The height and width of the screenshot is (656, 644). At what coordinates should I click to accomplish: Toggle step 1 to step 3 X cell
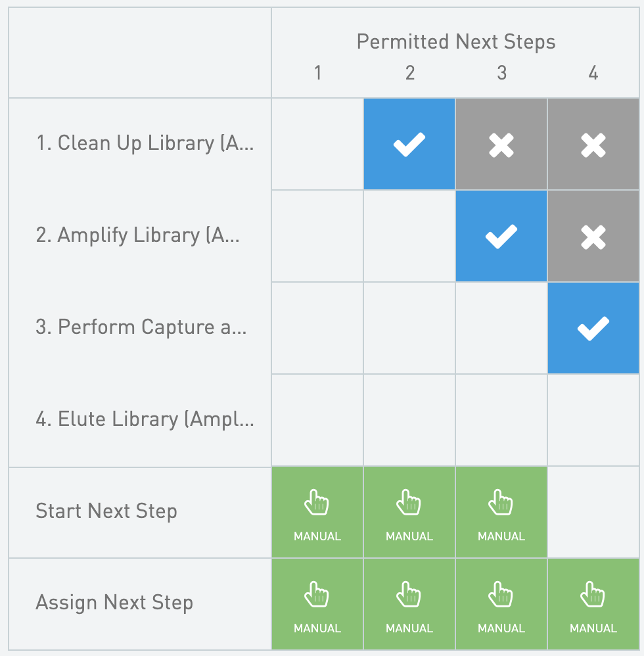coord(501,144)
